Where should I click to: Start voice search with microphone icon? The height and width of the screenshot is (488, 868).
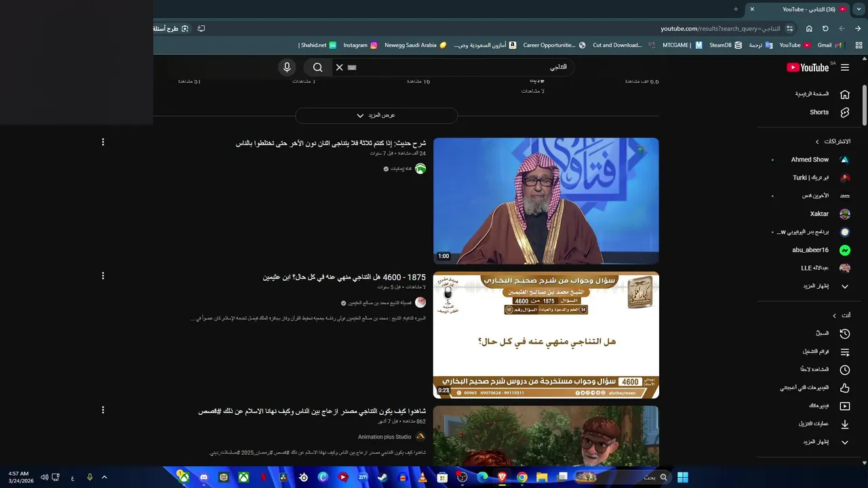pos(287,67)
